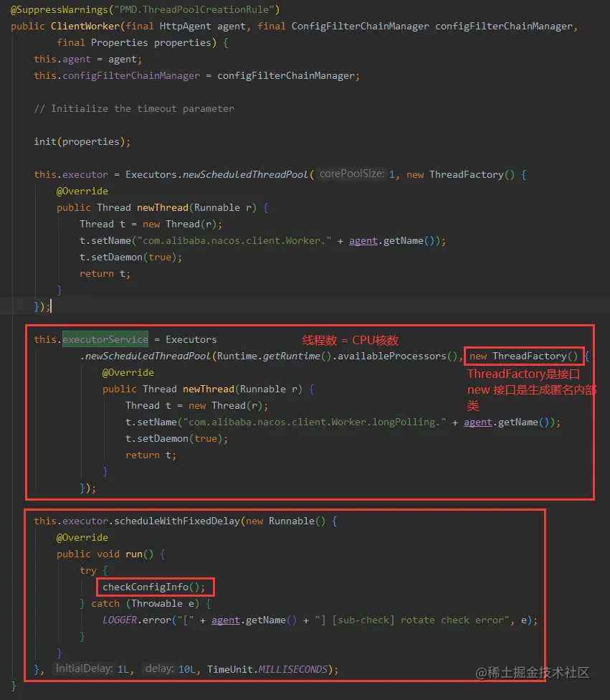Select the HttpAgent parameter type
The width and height of the screenshot is (610, 700).
(x=185, y=26)
